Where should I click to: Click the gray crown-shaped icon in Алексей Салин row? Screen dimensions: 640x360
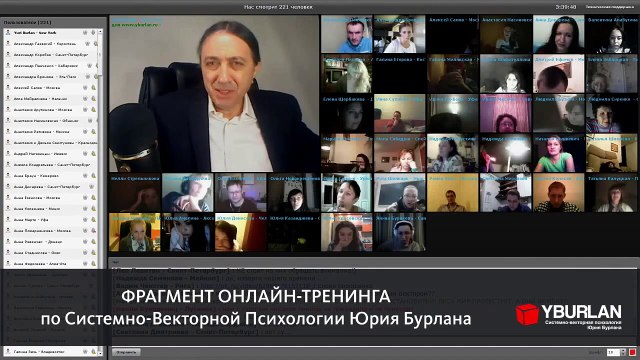coord(85,87)
